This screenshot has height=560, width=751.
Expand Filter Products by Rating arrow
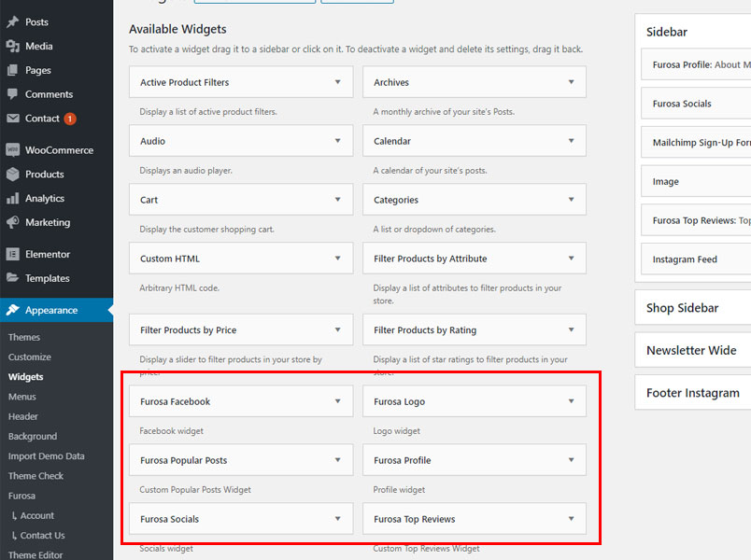pos(572,329)
